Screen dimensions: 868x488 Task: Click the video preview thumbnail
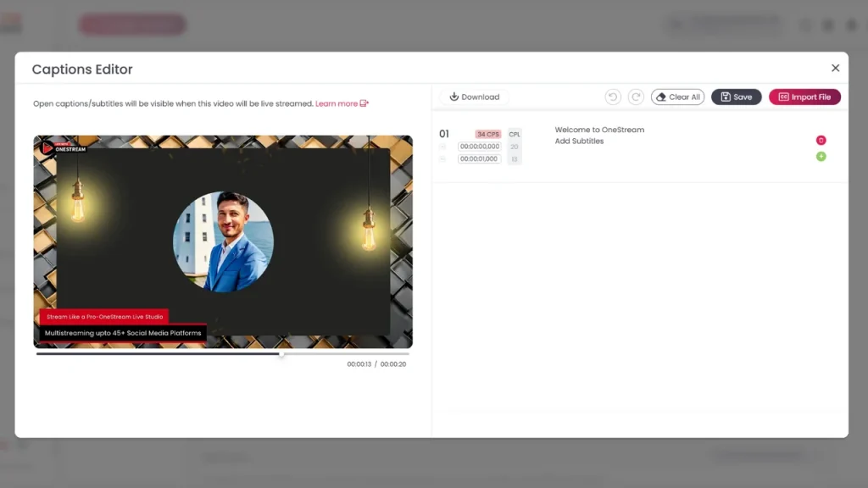click(x=223, y=241)
